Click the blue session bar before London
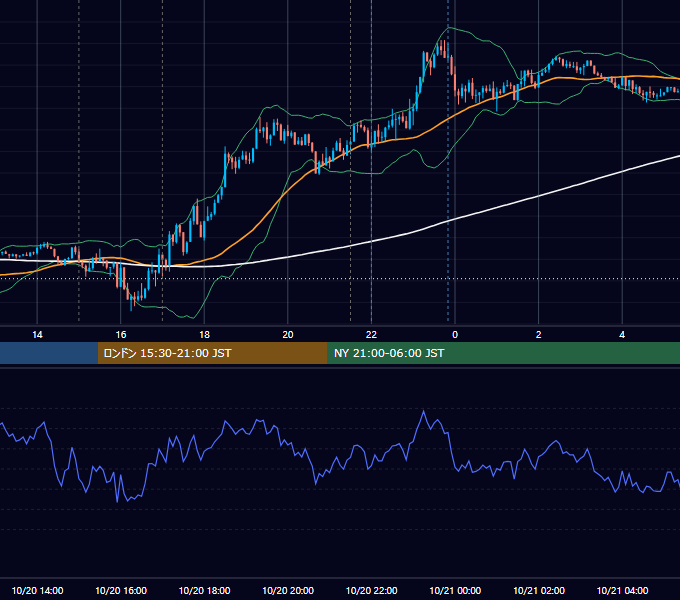 click(49, 353)
